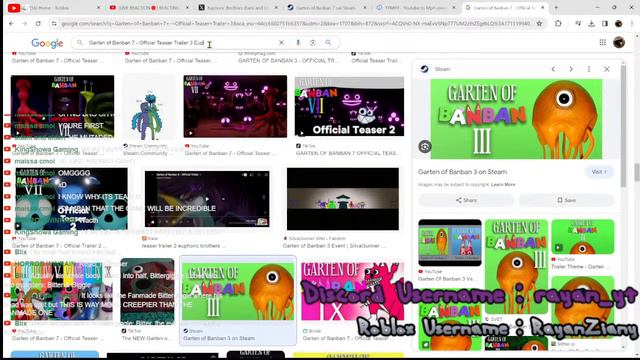Switch to Garten of Banban 7 Steam tab
This screenshot has width=640, height=360.
pyautogui.click(x=327, y=7)
